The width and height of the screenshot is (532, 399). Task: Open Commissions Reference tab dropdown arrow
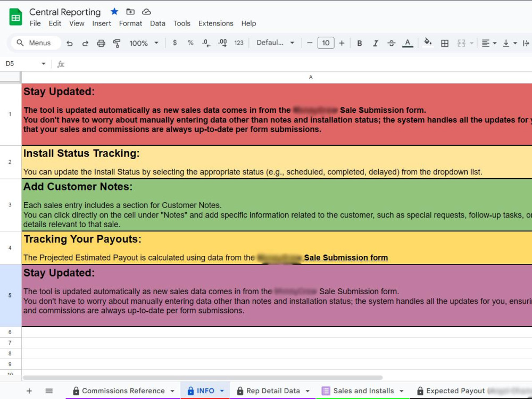172,391
